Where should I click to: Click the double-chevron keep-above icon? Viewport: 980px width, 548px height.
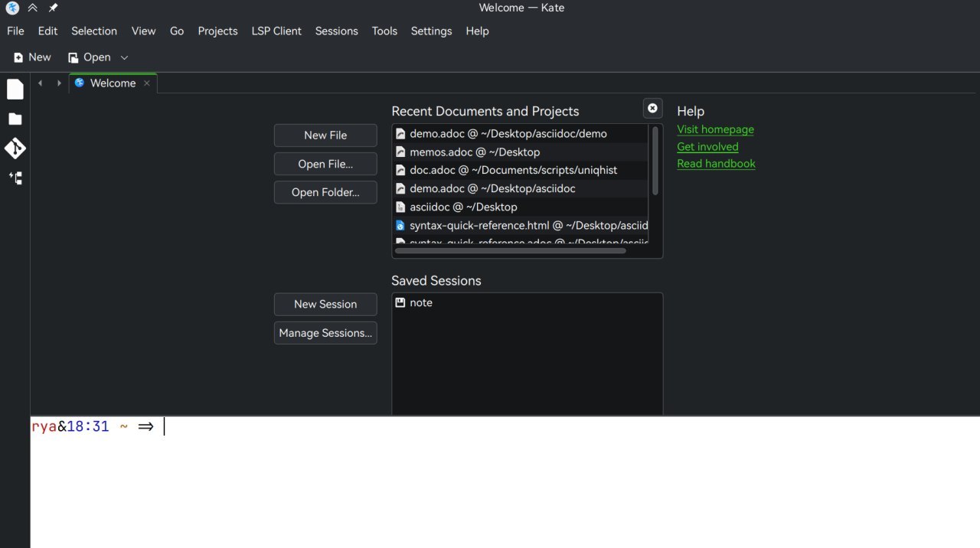(33, 8)
